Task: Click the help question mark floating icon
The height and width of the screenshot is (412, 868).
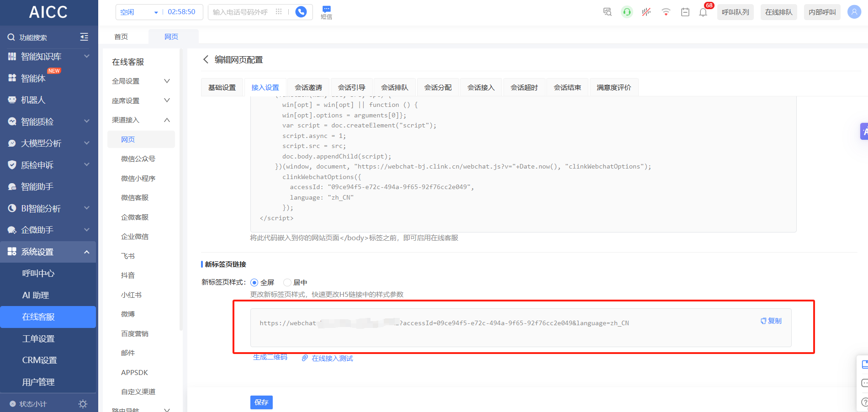Action: (x=864, y=402)
